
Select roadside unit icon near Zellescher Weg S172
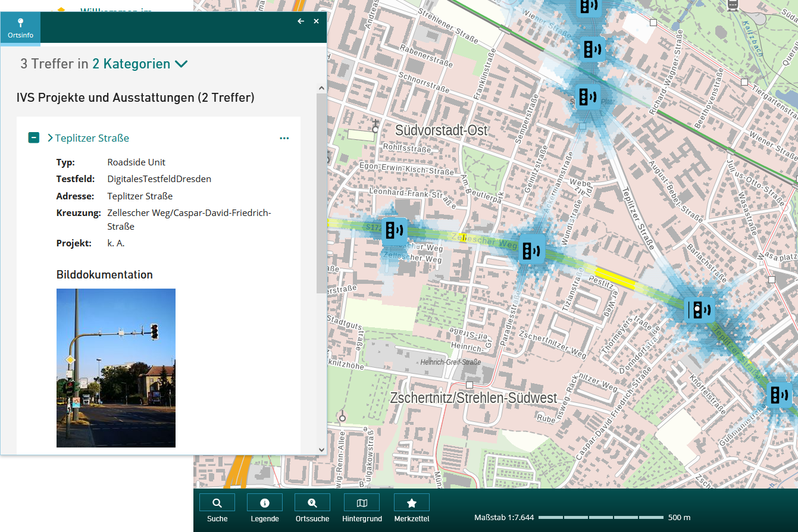pos(395,230)
